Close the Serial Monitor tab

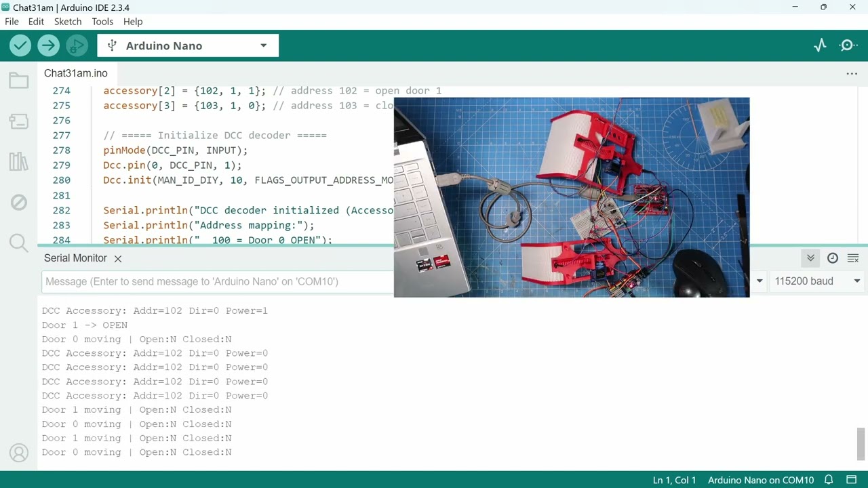pyautogui.click(x=118, y=258)
